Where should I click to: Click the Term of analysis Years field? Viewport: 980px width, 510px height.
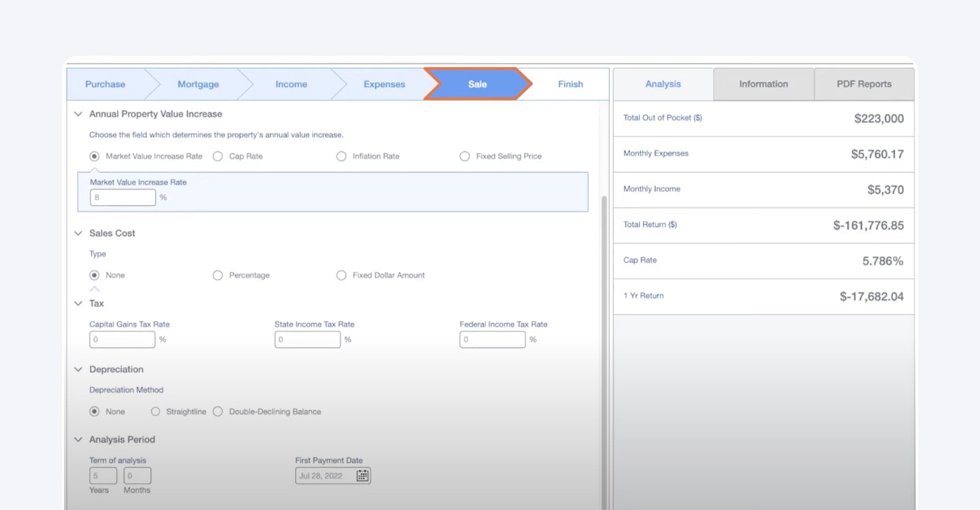point(103,475)
